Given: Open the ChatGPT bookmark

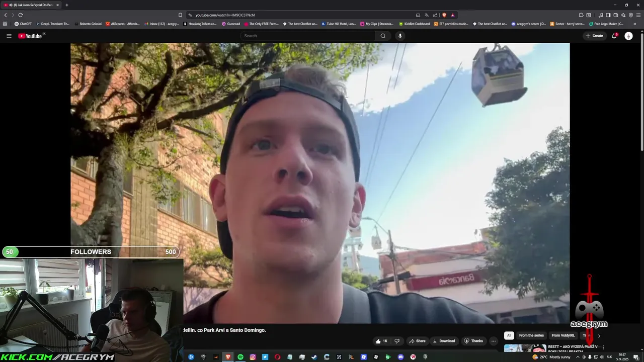Looking at the screenshot, I should pyautogui.click(x=23, y=24).
